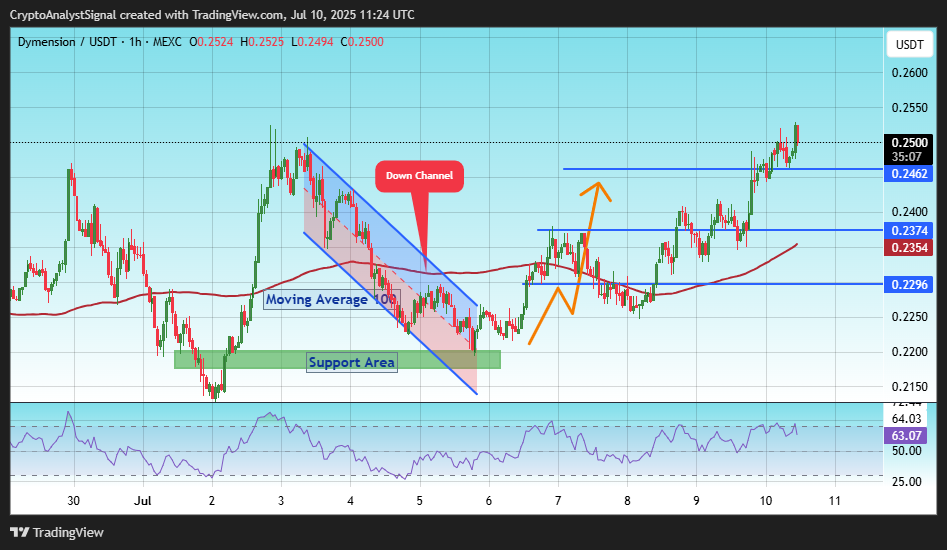This screenshot has height=550, width=947.
Task: Click the 0.2600 price axis label
Action: click(x=909, y=73)
